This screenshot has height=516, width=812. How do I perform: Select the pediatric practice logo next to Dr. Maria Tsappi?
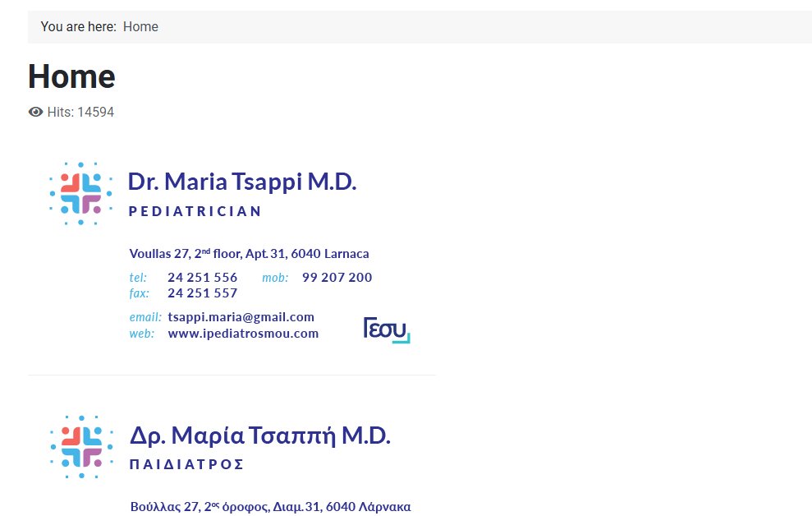pyautogui.click(x=80, y=193)
